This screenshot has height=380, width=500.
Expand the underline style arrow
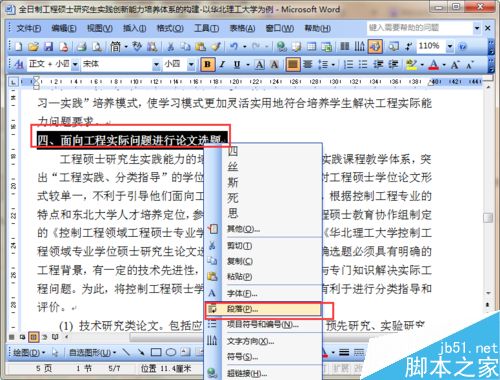tap(248, 64)
